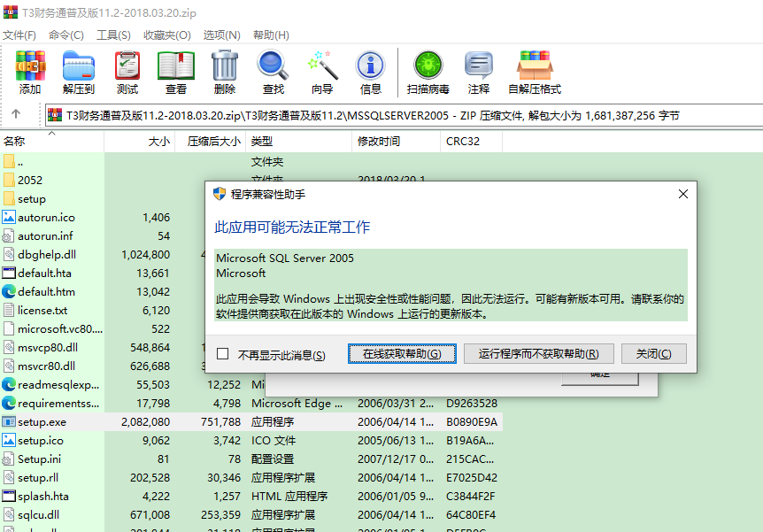Click the 运行程序而不获取帮助(R) button
763x532 pixels.
click(539, 354)
